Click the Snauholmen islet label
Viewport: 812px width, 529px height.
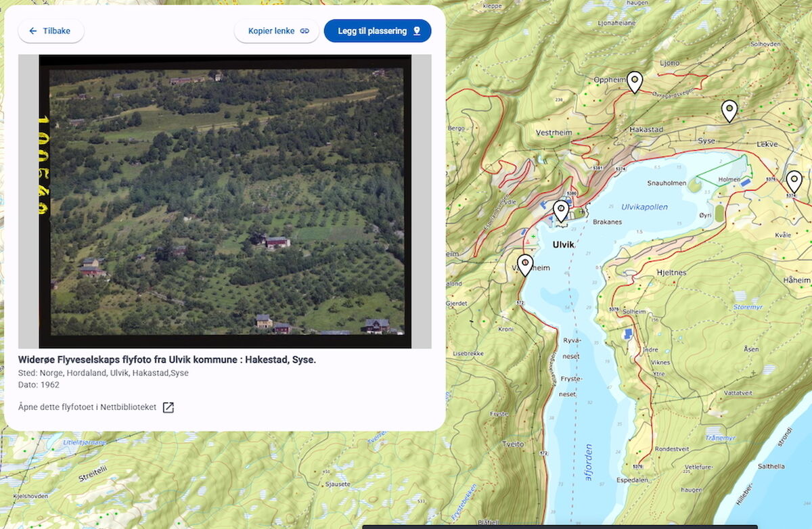(667, 183)
